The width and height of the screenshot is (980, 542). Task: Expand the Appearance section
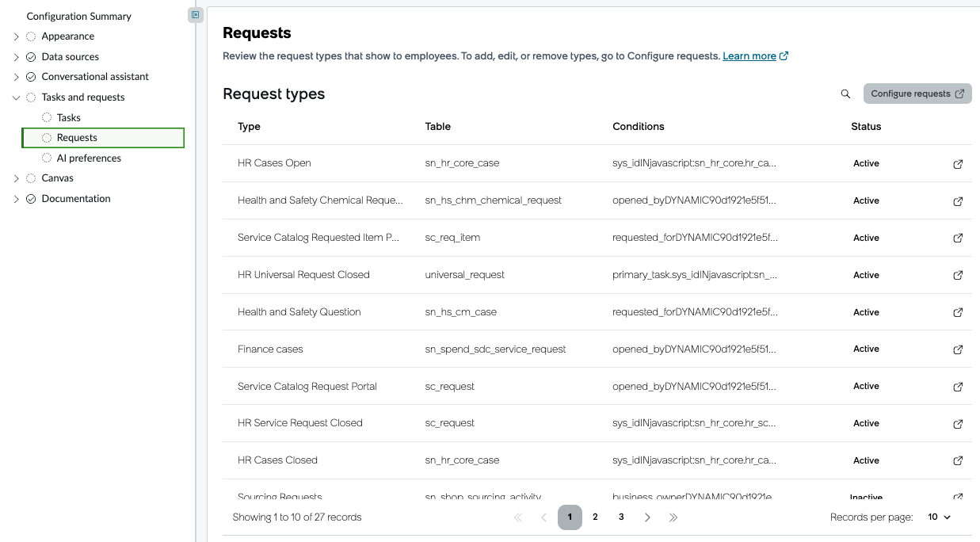pyautogui.click(x=17, y=36)
